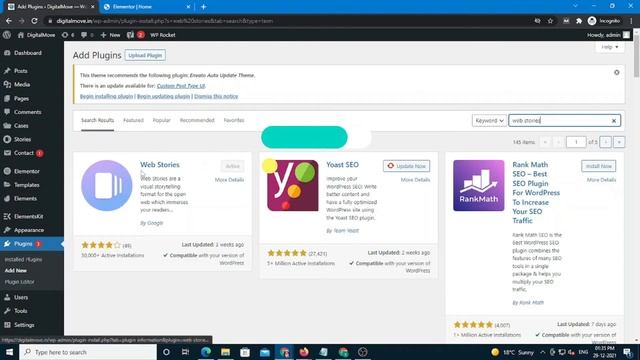
Task: Open the browser extensions puzzle icon
Action: click(x=579, y=21)
